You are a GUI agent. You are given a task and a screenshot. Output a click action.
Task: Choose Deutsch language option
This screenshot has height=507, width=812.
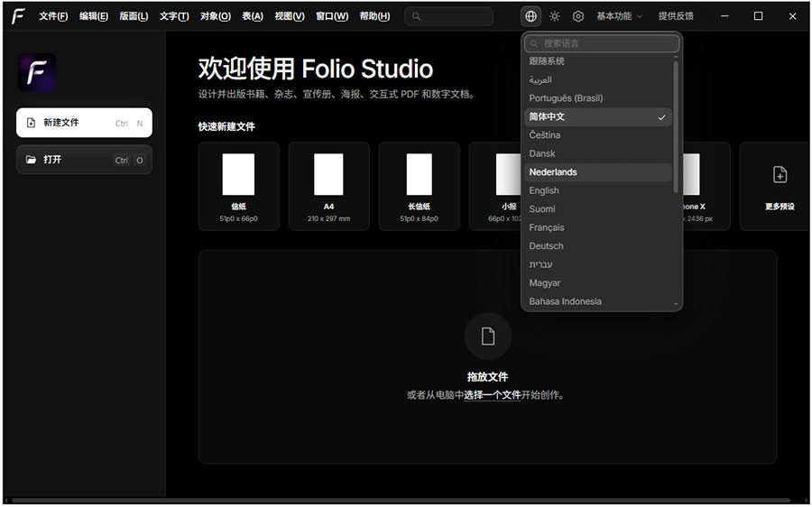(x=597, y=246)
